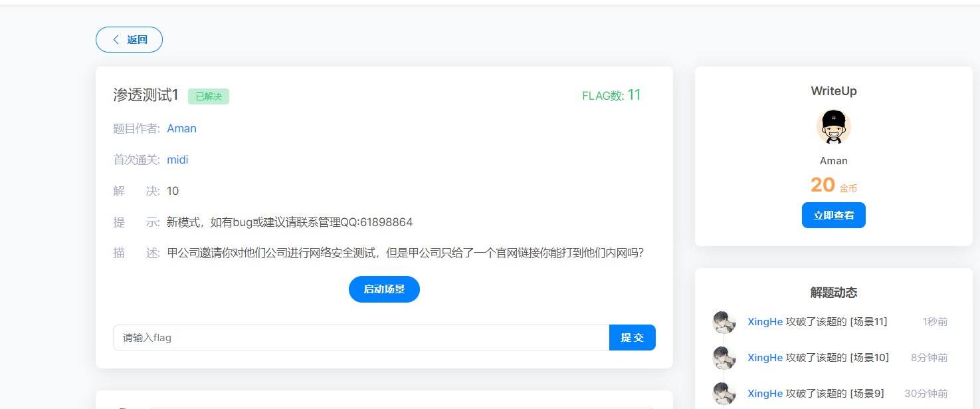
Task: Open author link Aman
Action: (181, 128)
